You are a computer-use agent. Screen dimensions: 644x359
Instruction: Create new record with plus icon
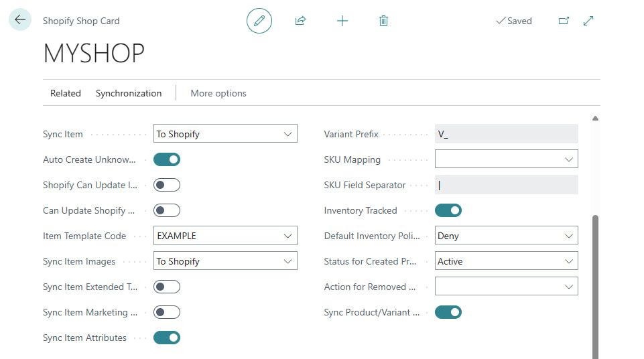(x=342, y=21)
